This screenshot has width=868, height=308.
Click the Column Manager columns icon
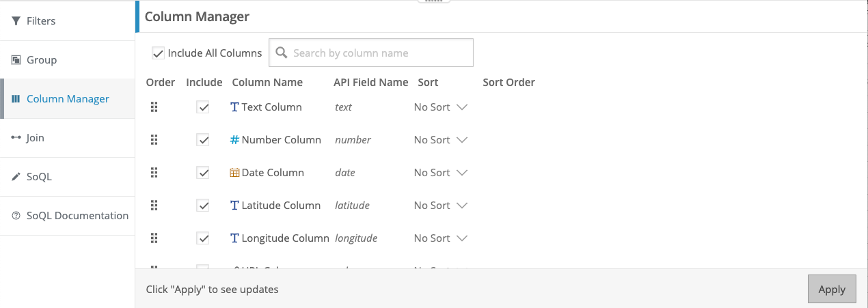tap(16, 99)
